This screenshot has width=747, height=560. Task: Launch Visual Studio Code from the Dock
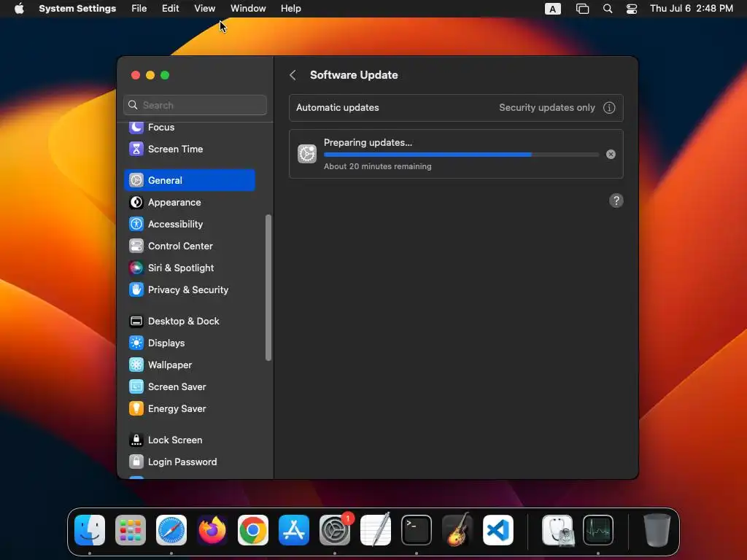pos(498,530)
